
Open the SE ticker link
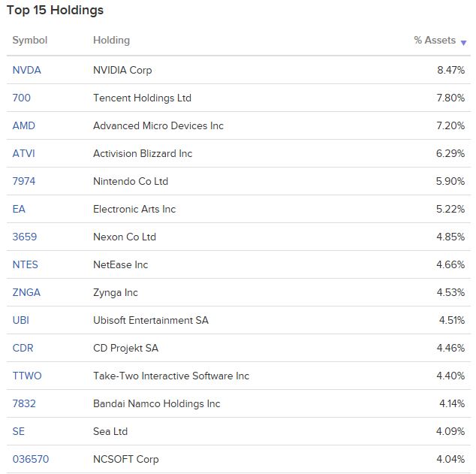(19, 431)
